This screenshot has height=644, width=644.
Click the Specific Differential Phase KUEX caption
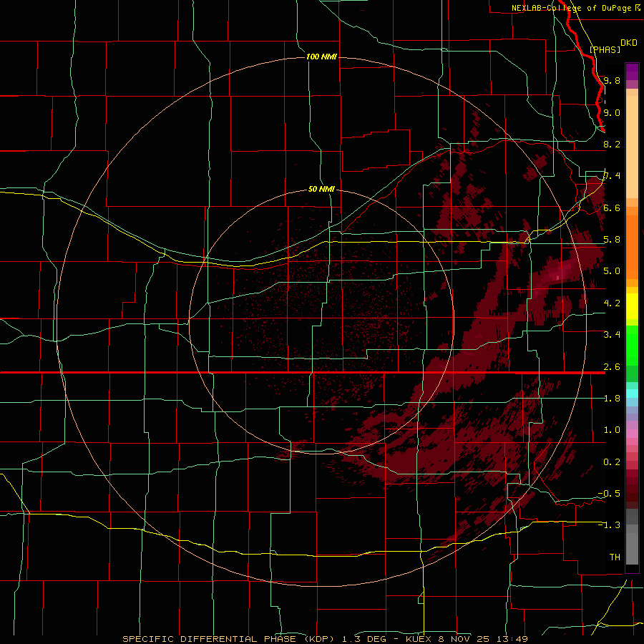pyautogui.click(x=325, y=639)
